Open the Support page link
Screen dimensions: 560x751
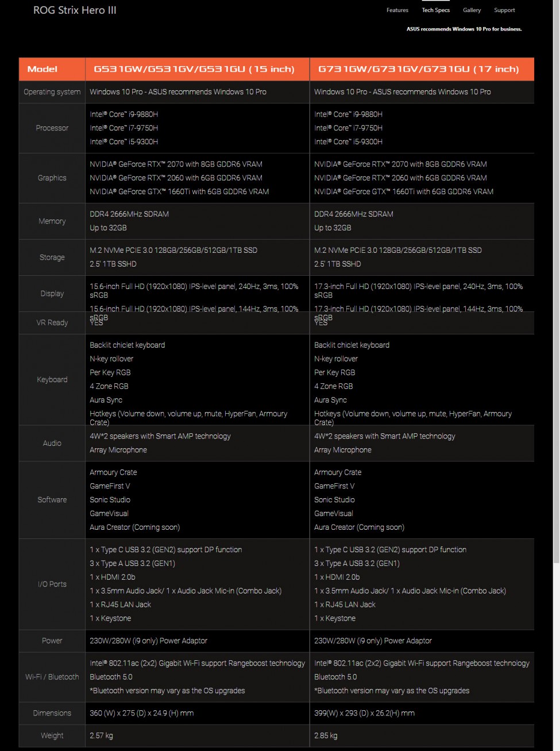(x=504, y=10)
